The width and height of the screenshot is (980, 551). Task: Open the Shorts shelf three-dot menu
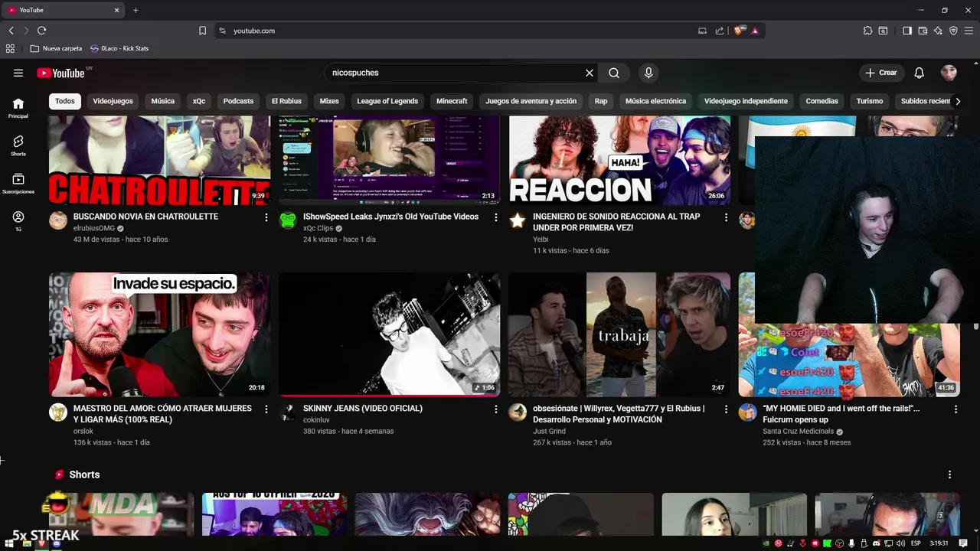[x=949, y=474]
